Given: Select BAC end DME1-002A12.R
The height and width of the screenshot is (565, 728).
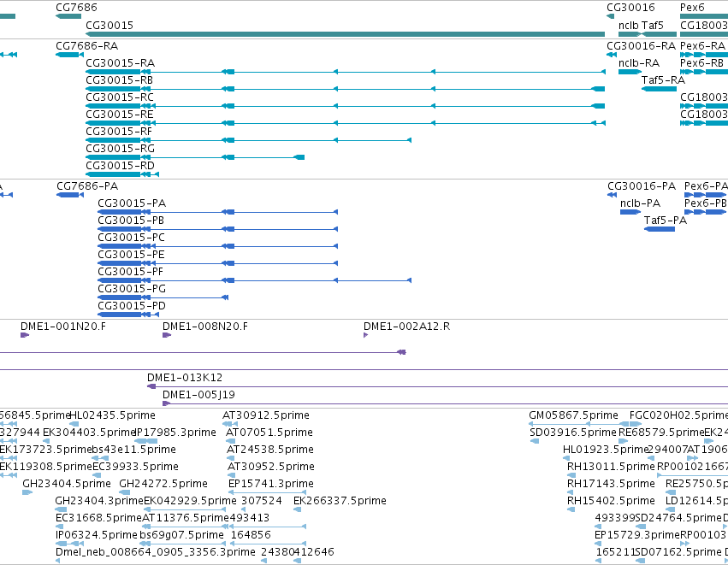Looking at the screenshot, I should tap(406, 327).
